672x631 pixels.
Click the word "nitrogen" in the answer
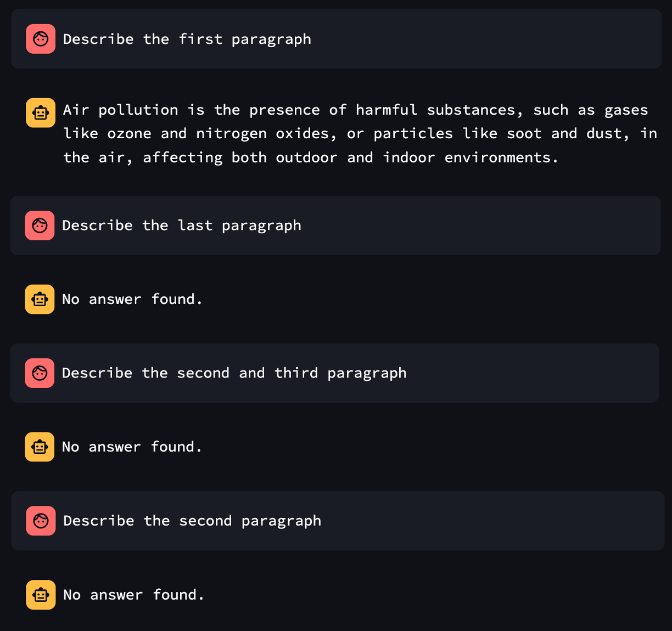click(x=231, y=134)
